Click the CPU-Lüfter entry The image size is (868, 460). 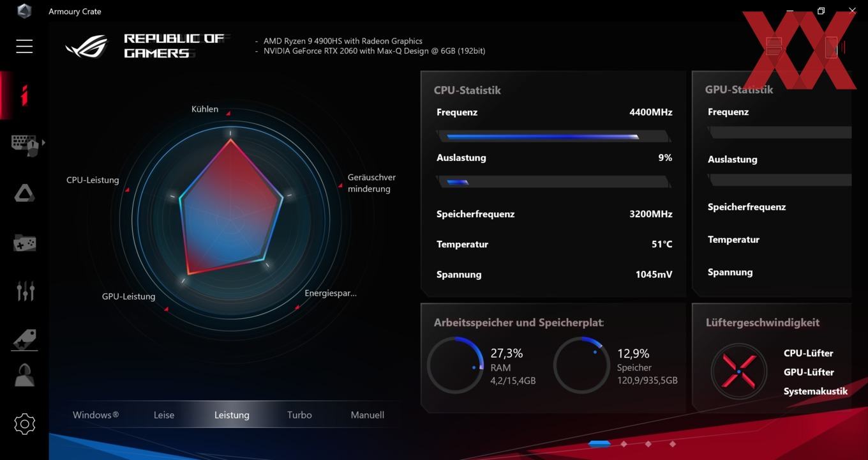tap(809, 353)
